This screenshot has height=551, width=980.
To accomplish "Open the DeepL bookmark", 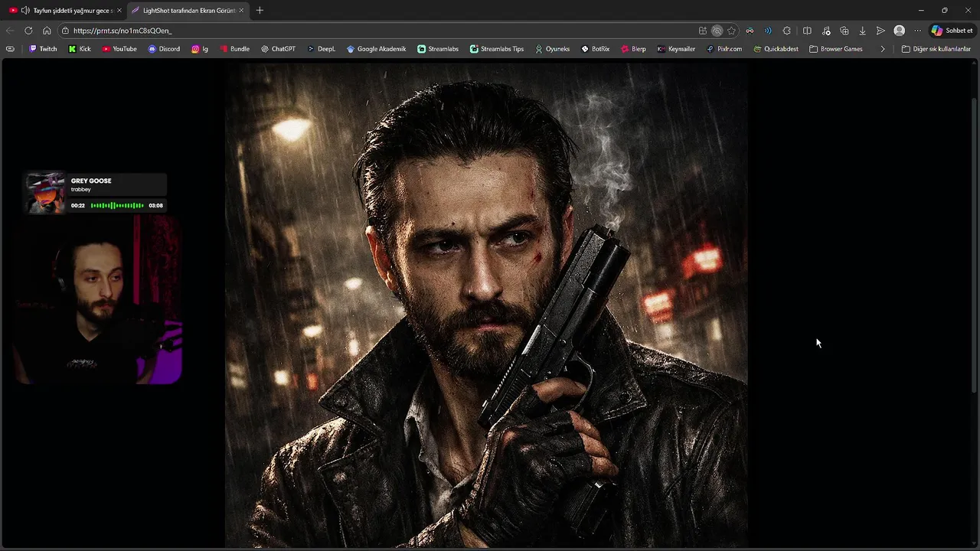I will 322,49.
